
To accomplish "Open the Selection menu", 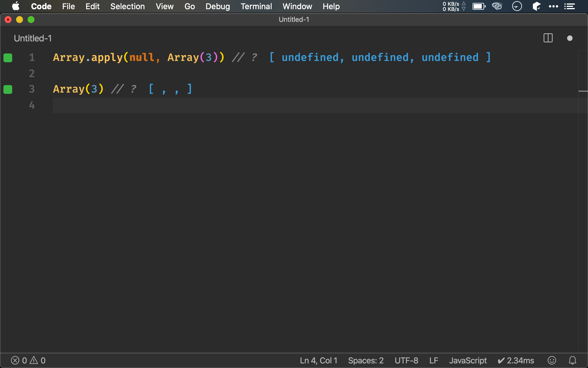I will (x=127, y=6).
